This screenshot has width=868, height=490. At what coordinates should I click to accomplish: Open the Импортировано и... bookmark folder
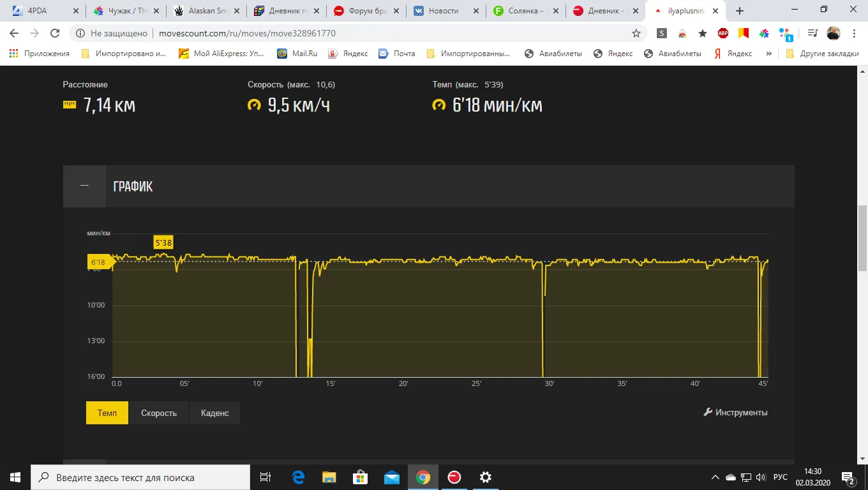123,54
